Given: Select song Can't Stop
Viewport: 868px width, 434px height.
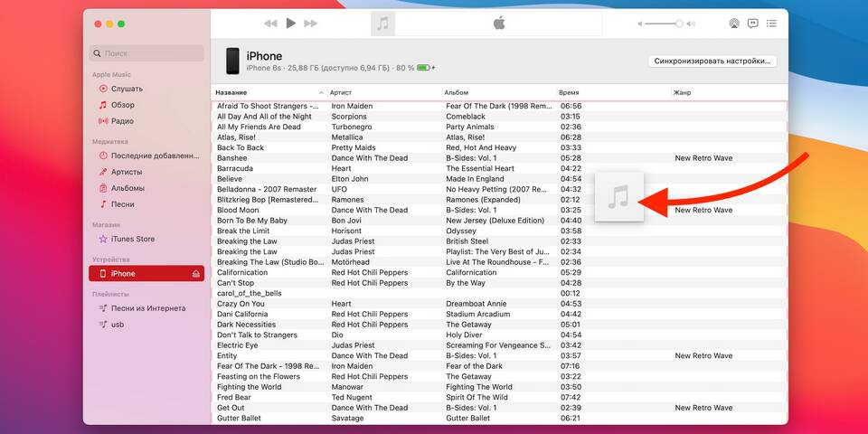Looking at the screenshot, I should (x=235, y=283).
